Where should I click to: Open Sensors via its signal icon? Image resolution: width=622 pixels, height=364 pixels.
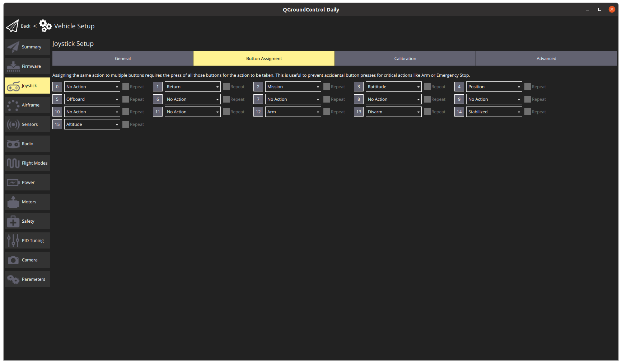(x=13, y=124)
